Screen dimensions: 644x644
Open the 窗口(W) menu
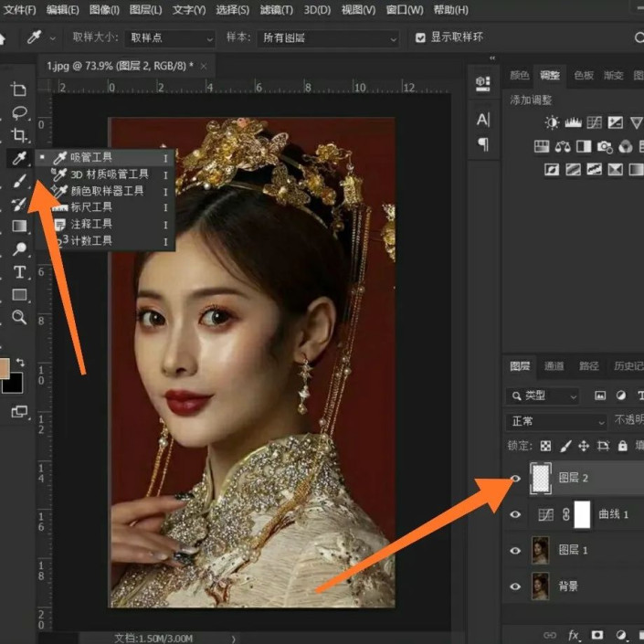(x=405, y=9)
